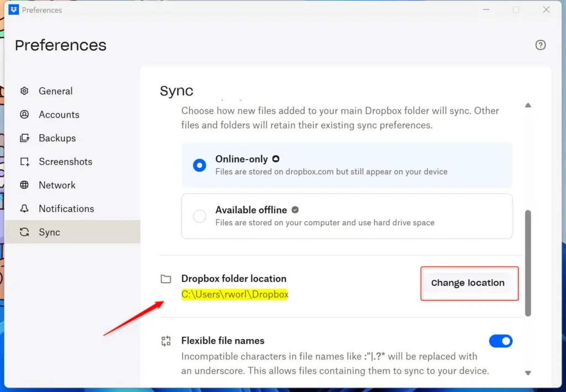
Task: Turn off the Flexible file names toggle
Action: click(x=501, y=341)
